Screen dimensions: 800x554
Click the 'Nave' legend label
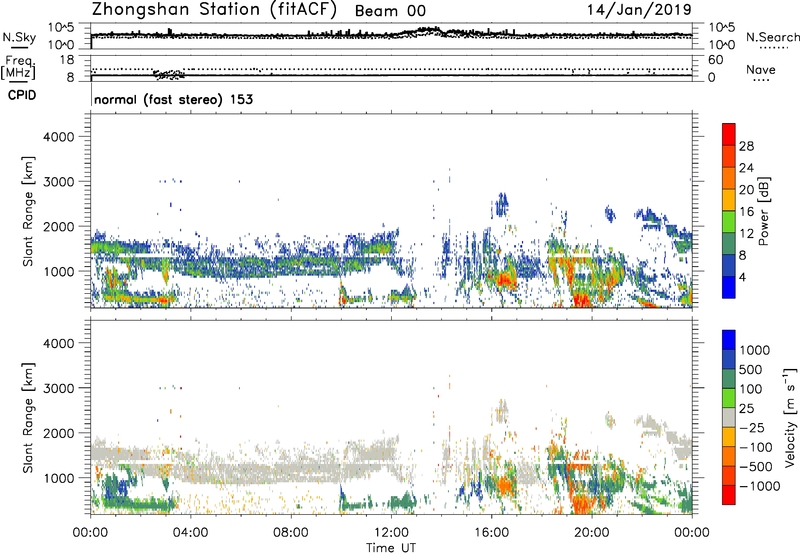tap(761, 69)
